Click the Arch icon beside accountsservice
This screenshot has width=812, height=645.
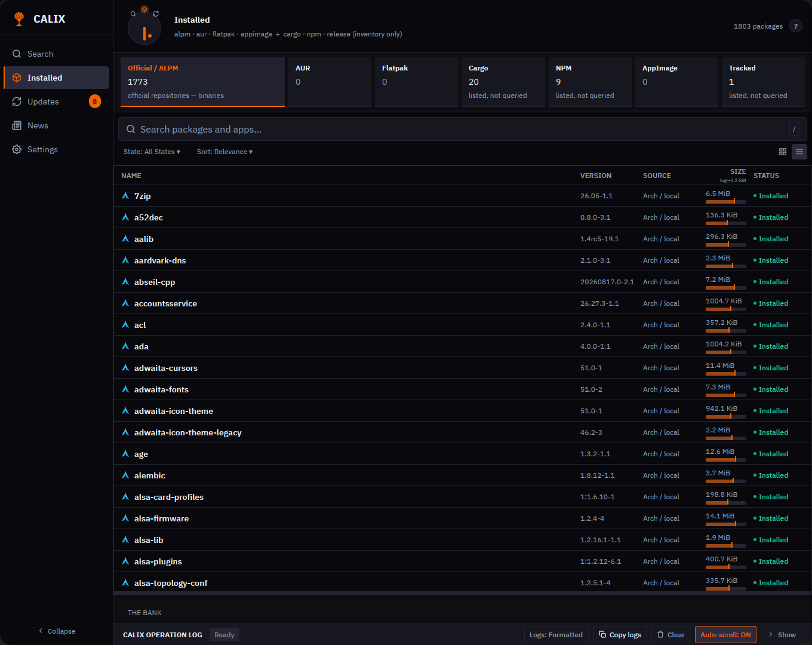click(125, 303)
